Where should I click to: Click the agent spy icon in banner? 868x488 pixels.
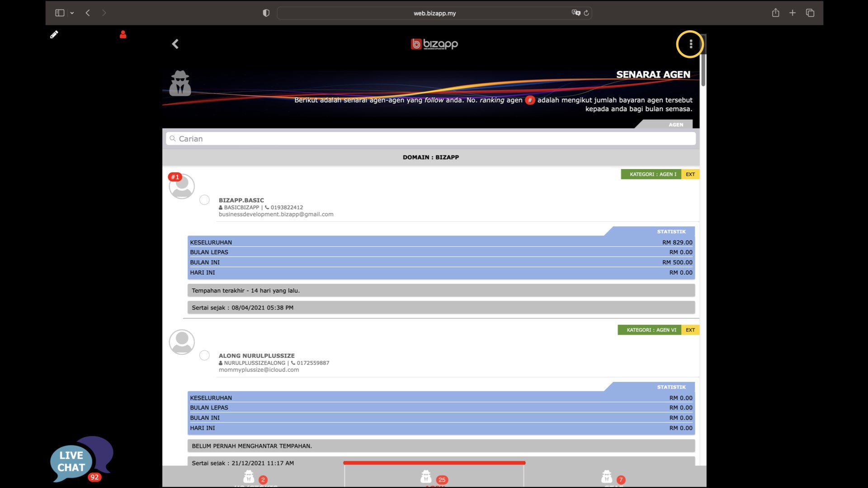point(180,83)
